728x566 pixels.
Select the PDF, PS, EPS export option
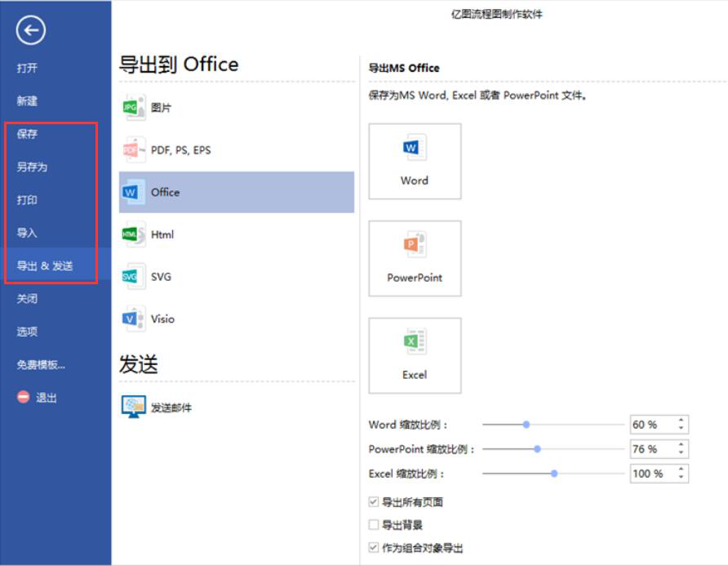181,150
